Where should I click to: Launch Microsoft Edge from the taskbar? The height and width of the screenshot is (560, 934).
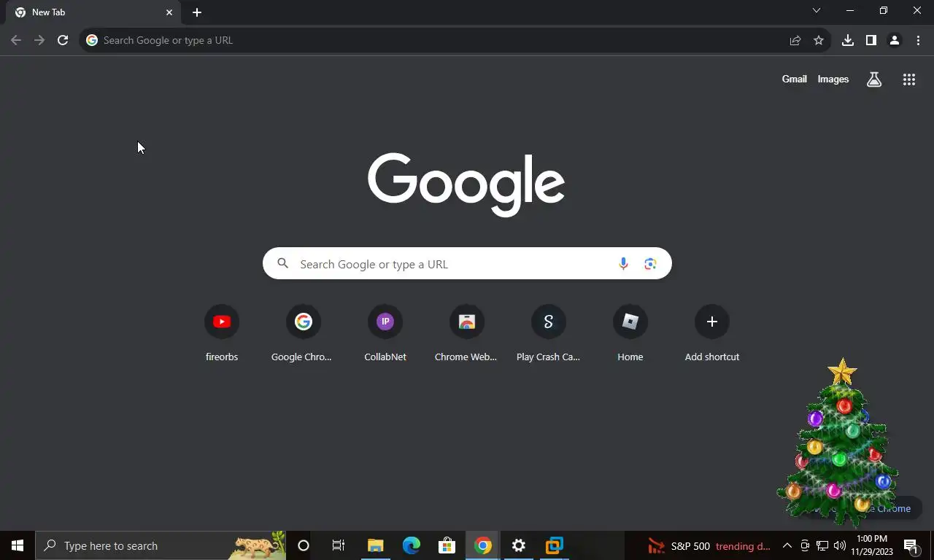[412, 545]
